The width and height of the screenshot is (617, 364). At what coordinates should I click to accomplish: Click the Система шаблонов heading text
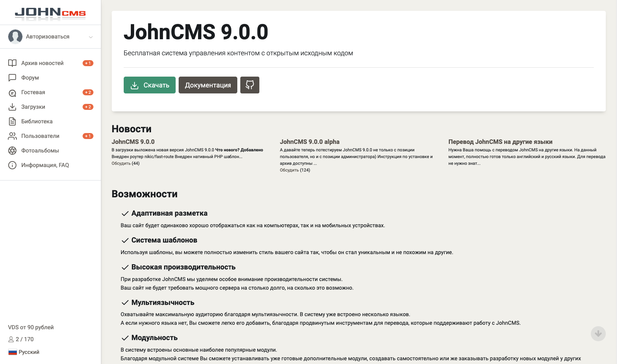(x=164, y=240)
